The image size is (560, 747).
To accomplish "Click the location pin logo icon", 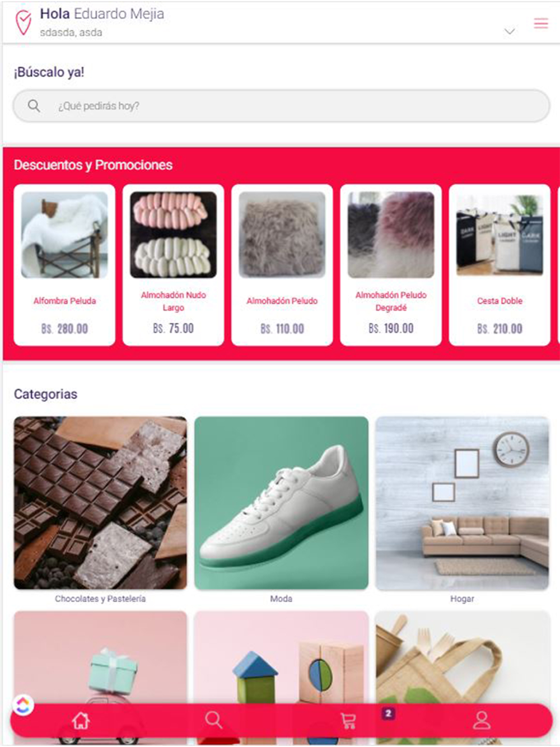I will pos(23,22).
